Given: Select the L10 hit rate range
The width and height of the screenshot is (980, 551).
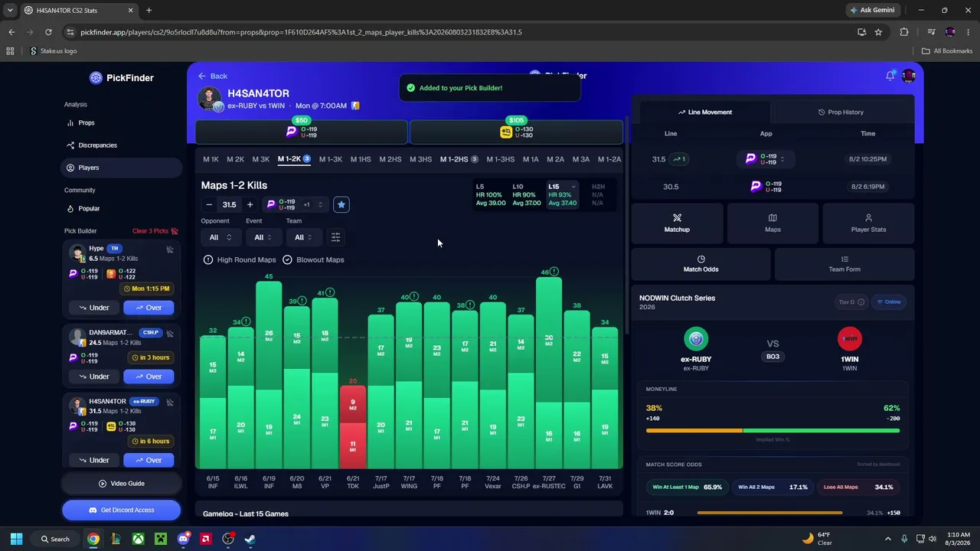Looking at the screenshot, I should [527, 194].
